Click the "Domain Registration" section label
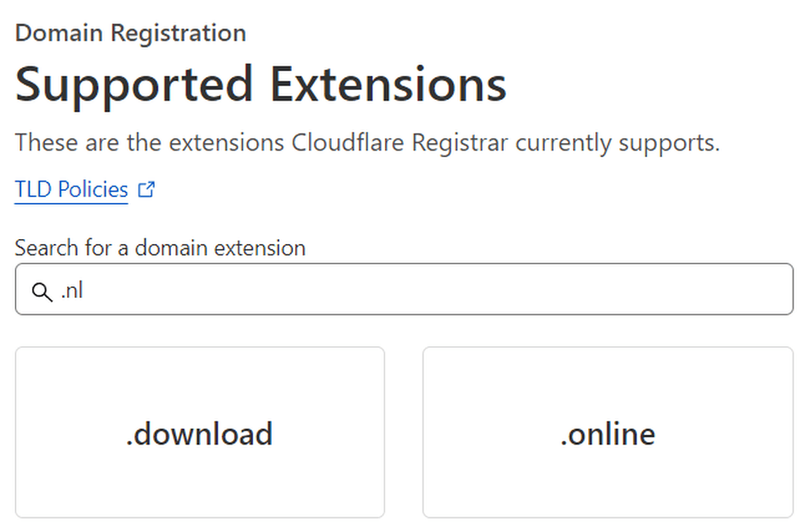This screenshot has height=532, width=810. pos(130,34)
